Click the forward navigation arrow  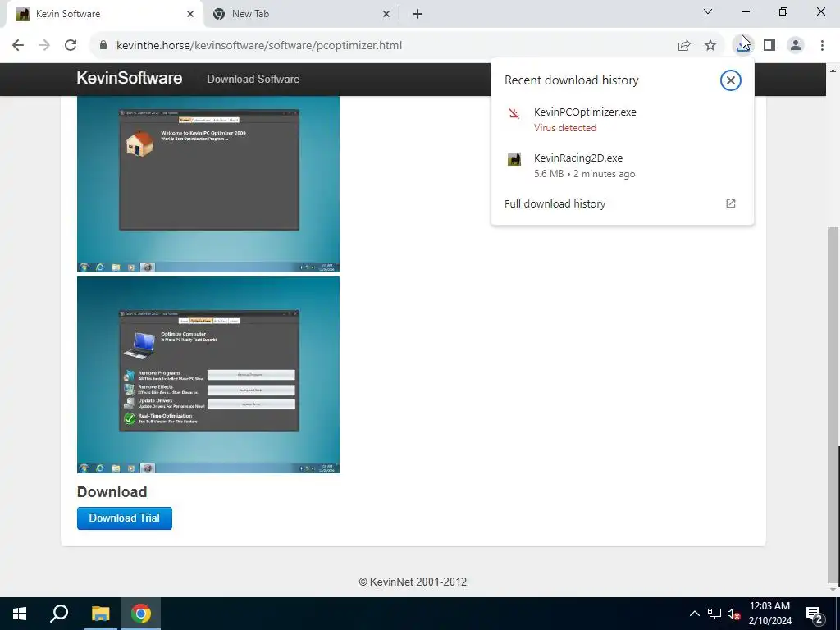(x=44, y=45)
